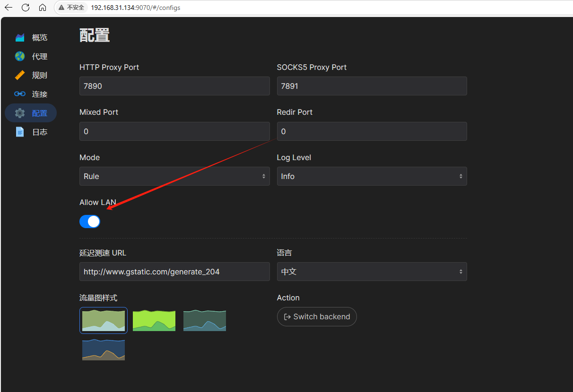Click the gear icon for Configs
Image resolution: width=573 pixels, height=392 pixels.
(20, 113)
